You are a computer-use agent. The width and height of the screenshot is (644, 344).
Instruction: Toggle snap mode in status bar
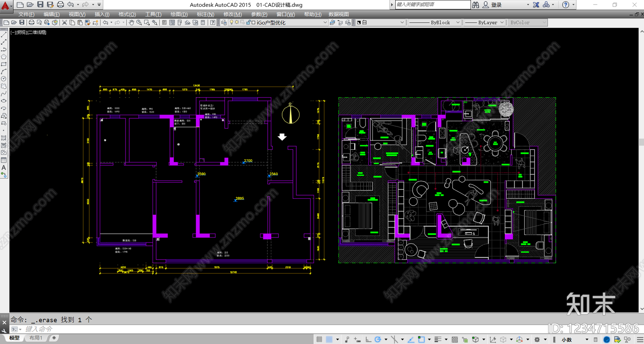(329, 340)
